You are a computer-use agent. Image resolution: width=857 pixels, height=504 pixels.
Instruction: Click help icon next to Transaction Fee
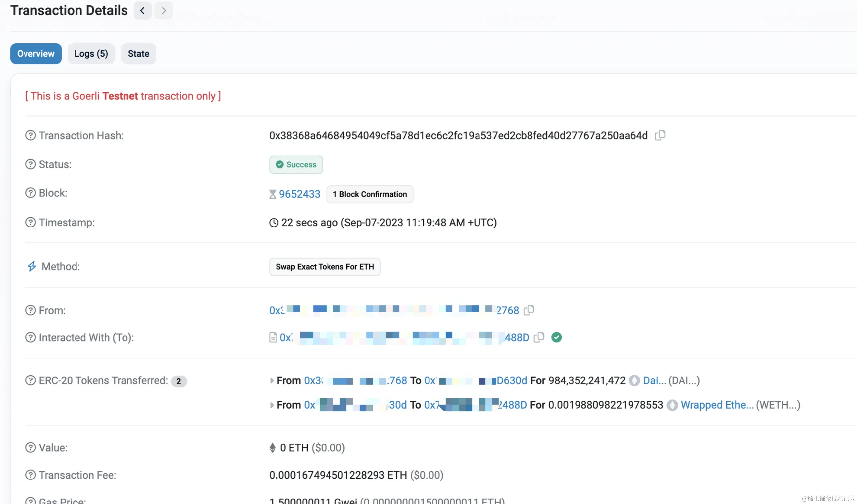pyautogui.click(x=30, y=475)
